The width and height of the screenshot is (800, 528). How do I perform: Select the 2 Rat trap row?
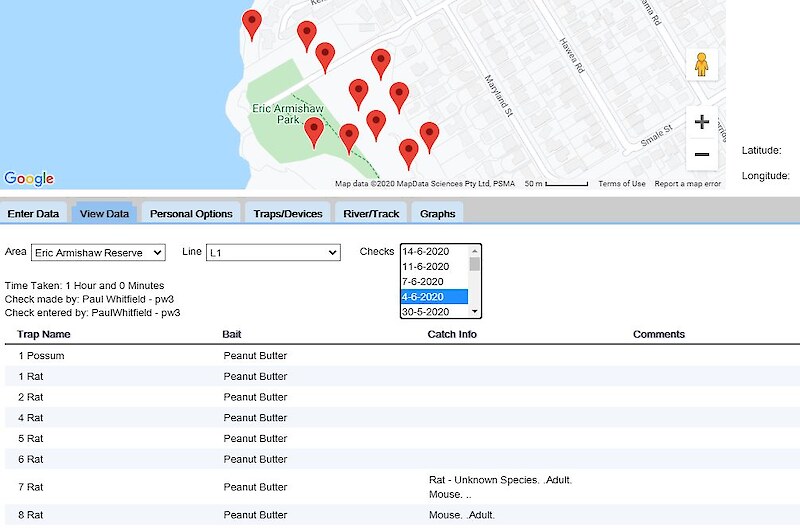[402, 397]
